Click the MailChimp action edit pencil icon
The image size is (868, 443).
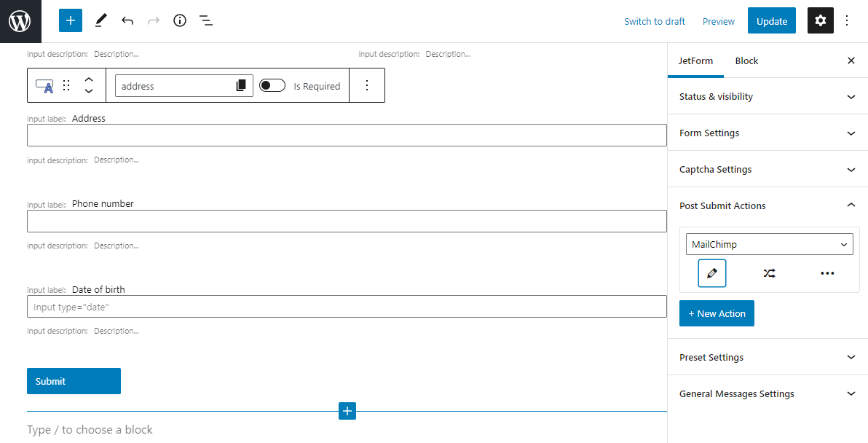point(711,273)
